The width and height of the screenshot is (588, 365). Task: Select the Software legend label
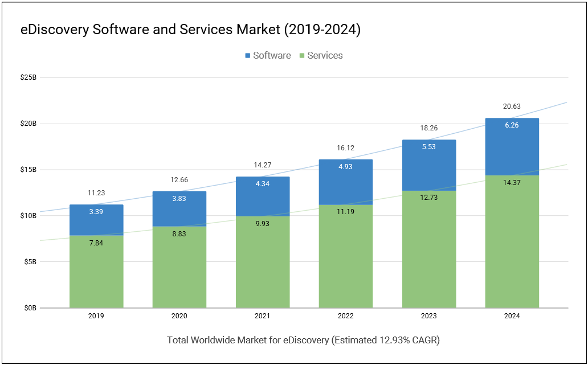coord(272,55)
